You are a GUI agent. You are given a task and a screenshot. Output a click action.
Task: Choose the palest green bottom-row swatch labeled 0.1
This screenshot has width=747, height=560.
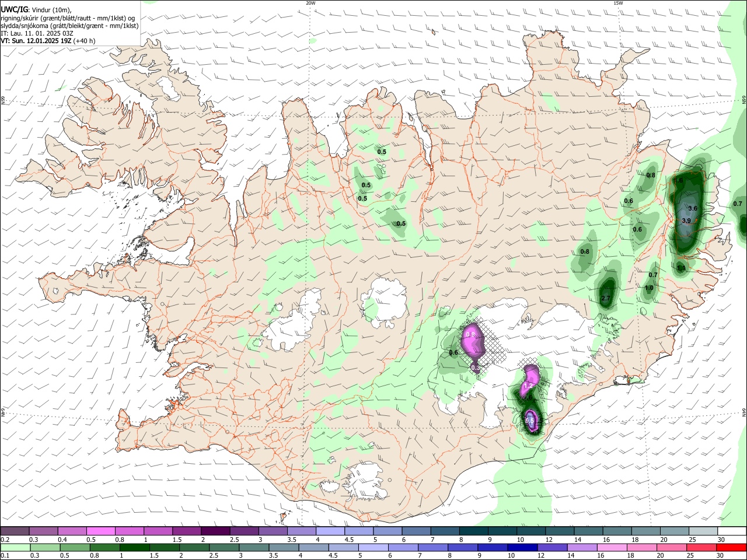tap(15, 548)
